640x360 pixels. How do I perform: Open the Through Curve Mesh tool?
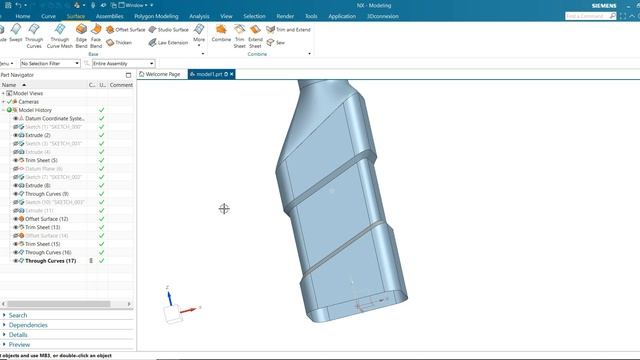click(x=60, y=36)
